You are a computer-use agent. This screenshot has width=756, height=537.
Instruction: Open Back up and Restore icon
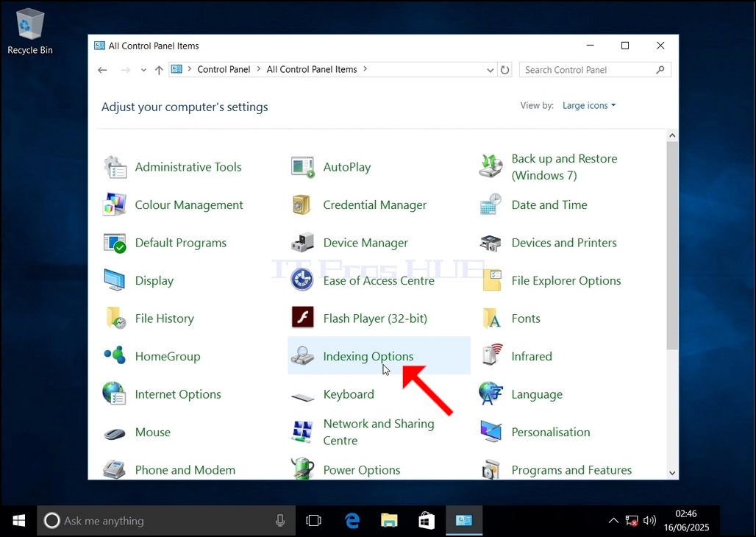click(x=491, y=166)
